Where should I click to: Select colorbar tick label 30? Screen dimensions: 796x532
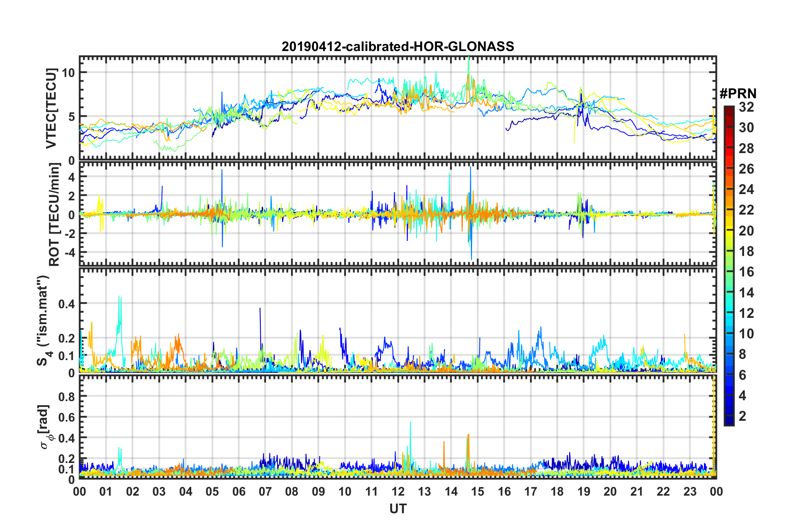pos(746,128)
